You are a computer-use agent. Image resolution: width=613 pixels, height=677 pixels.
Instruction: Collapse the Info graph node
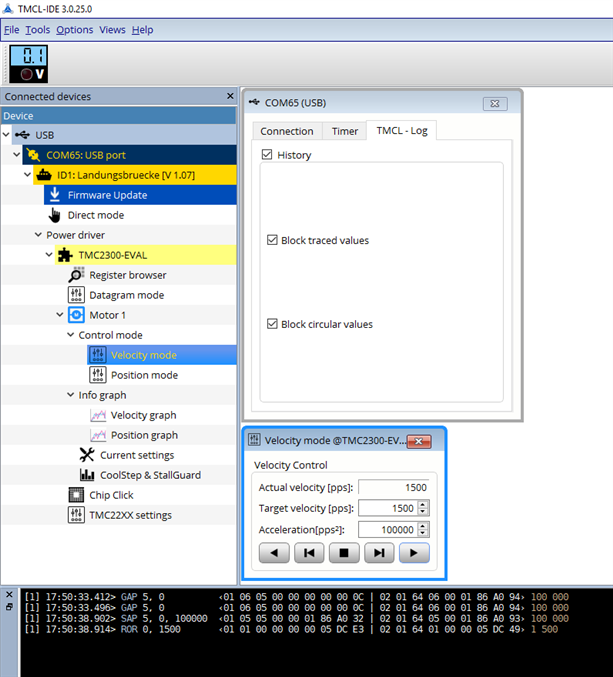click(x=70, y=395)
